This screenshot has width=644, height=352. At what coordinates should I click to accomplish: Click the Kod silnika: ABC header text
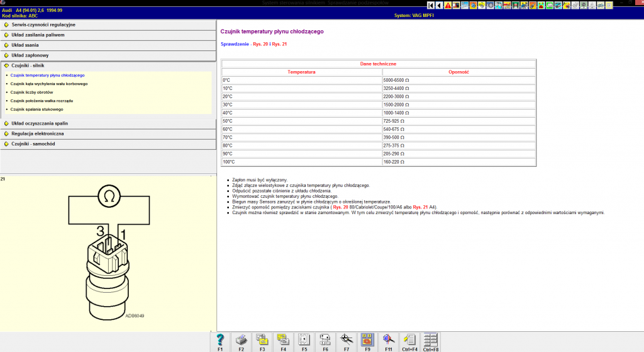click(x=19, y=16)
